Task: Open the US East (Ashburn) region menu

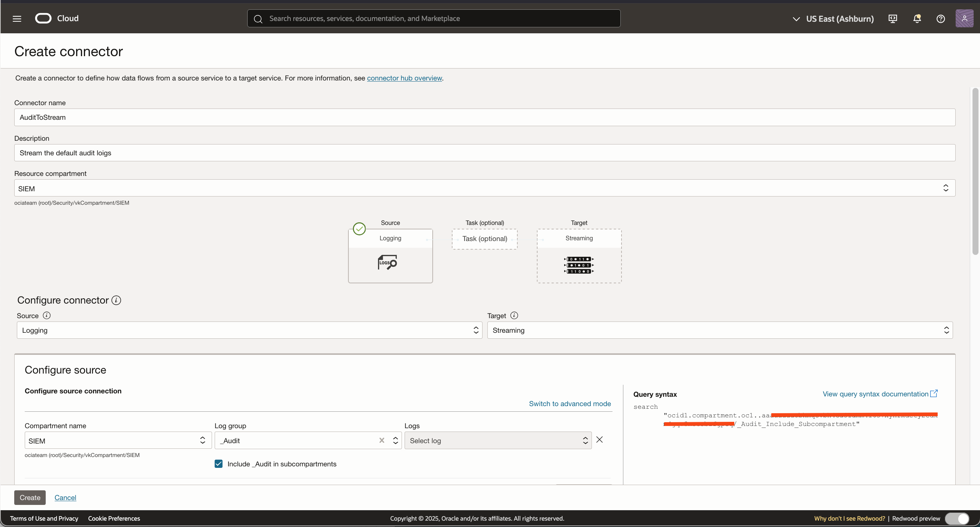Action: pos(833,19)
